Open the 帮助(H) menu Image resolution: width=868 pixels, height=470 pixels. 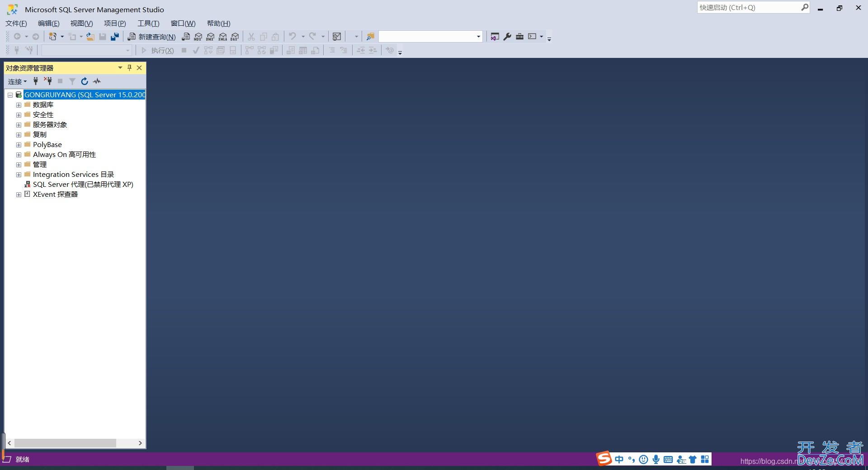point(219,24)
